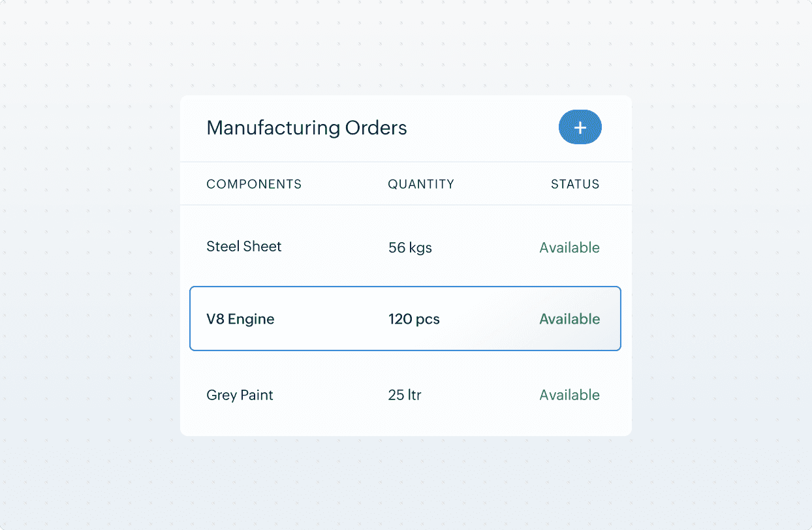Image resolution: width=812 pixels, height=530 pixels.
Task: Click the Grey Paint component name
Action: tap(240, 394)
